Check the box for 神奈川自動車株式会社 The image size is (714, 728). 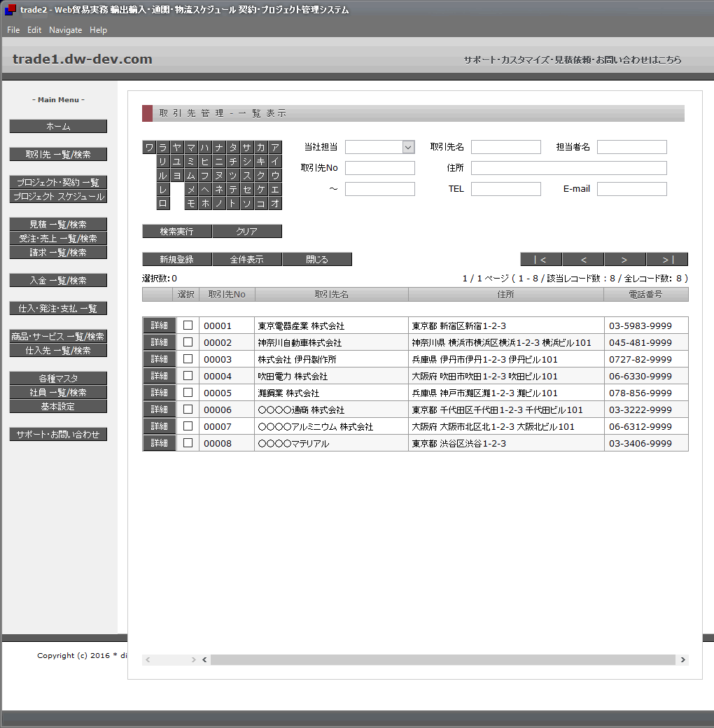[188, 342]
